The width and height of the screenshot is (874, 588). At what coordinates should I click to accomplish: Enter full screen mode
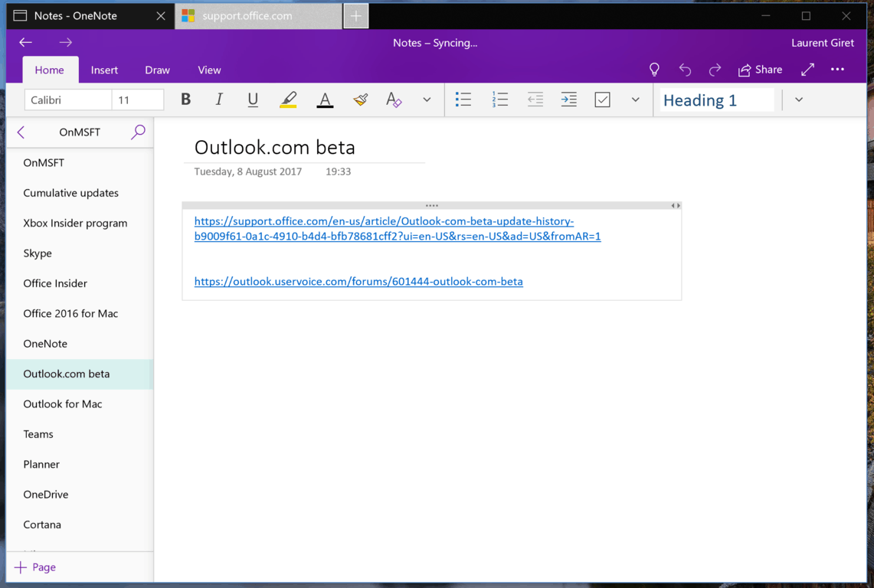807,70
